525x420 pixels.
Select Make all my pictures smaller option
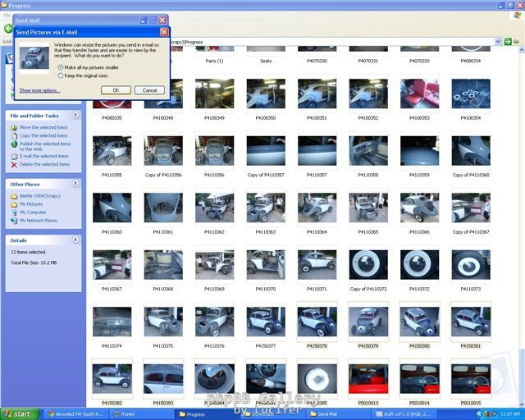(61, 67)
